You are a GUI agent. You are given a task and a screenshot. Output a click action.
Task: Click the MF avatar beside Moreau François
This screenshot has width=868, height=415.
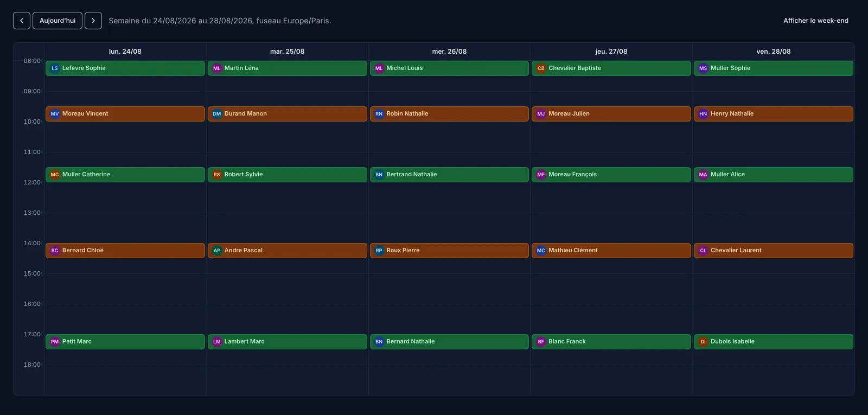[541, 175]
